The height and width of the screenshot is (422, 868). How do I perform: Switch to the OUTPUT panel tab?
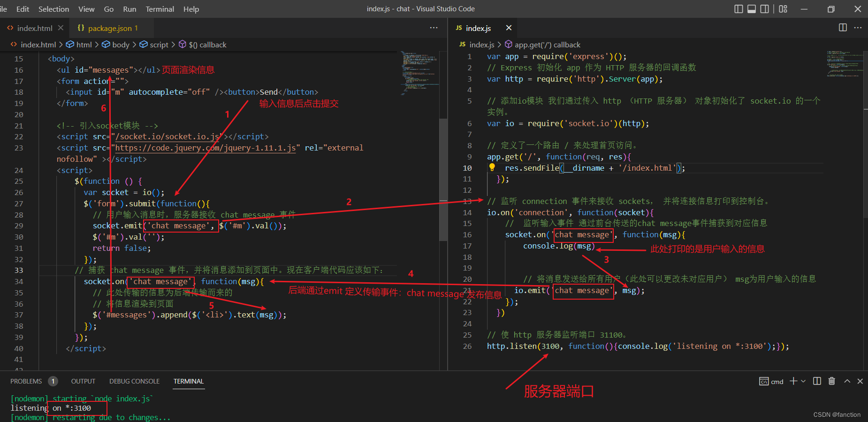pos(83,381)
